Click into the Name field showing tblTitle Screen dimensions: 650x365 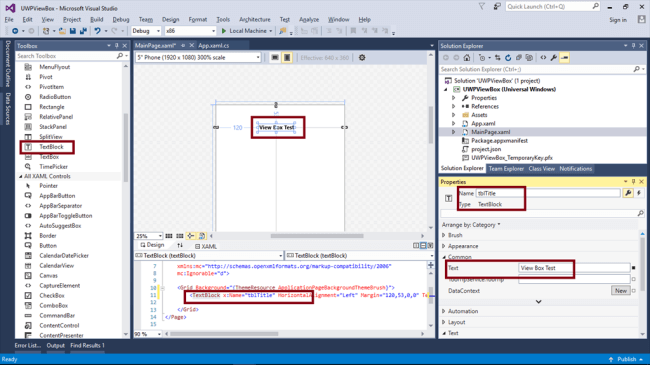(548, 193)
